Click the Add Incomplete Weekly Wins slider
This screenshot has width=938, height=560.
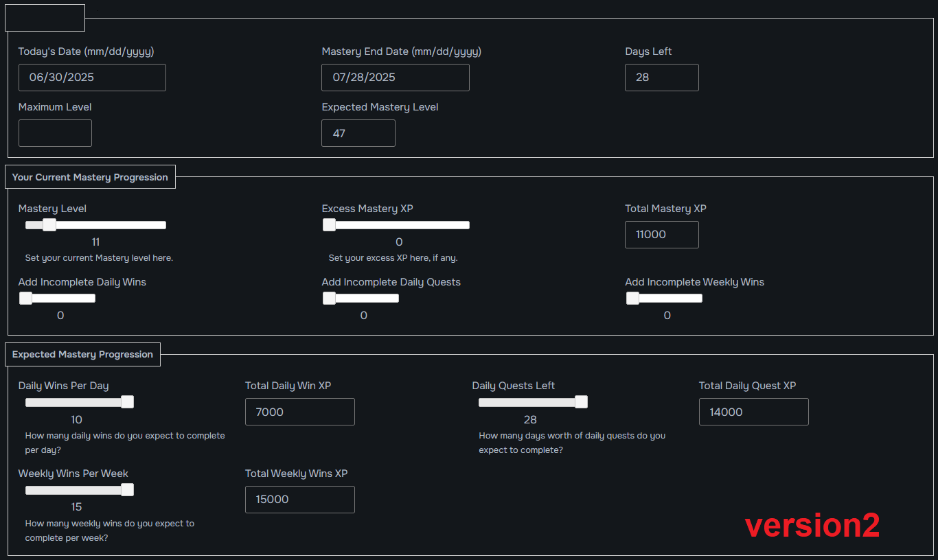(x=664, y=298)
